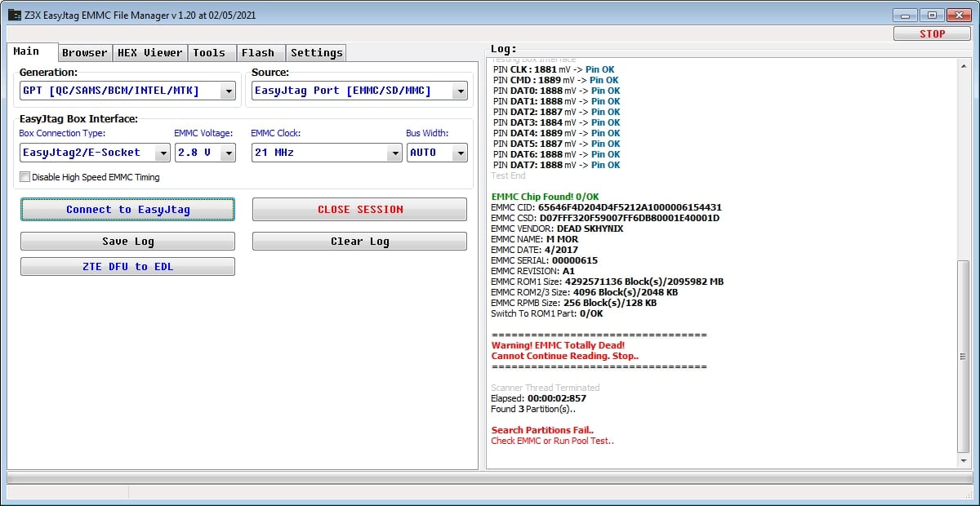Image resolution: width=980 pixels, height=506 pixels.
Task: Click 'Scanner Thread Terminated' log line
Action: click(546, 388)
